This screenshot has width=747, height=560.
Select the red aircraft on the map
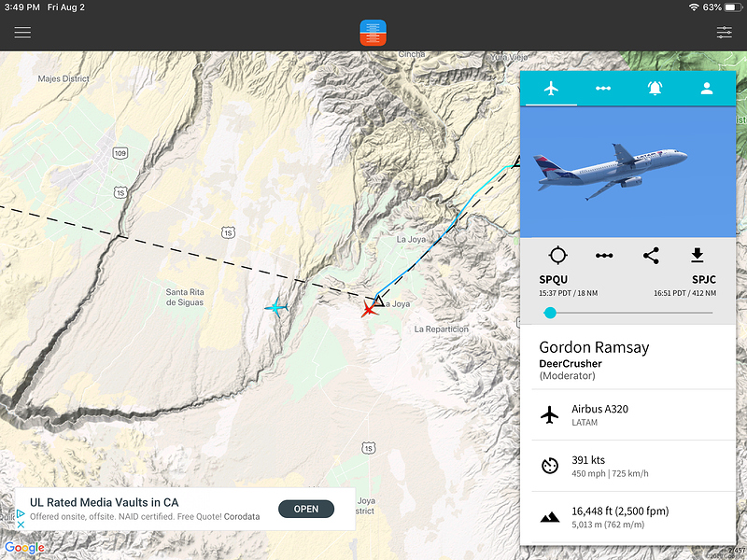coord(368,310)
